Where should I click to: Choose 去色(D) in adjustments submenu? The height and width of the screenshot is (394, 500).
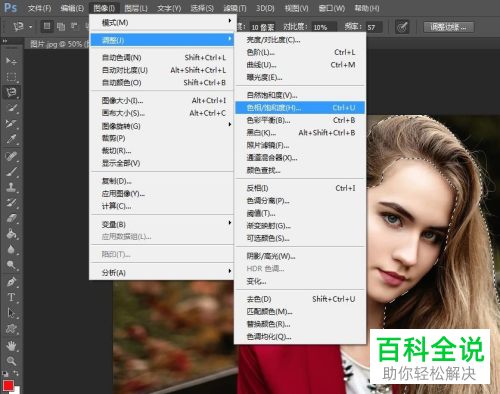pos(300,299)
